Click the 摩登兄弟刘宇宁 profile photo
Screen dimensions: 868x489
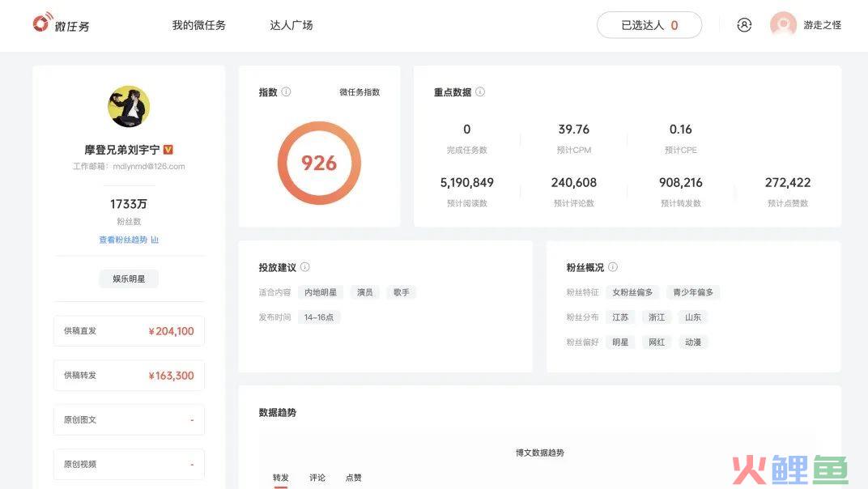(129, 107)
